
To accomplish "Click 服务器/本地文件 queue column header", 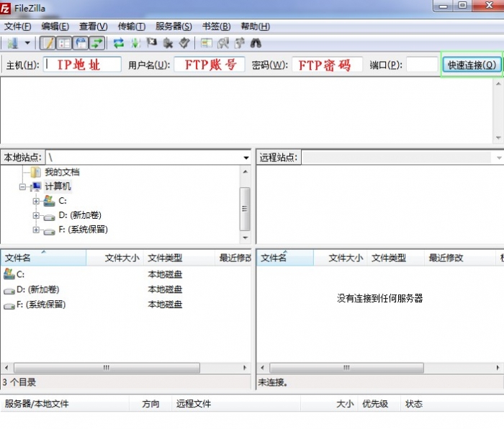I will click(x=65, y=404).
